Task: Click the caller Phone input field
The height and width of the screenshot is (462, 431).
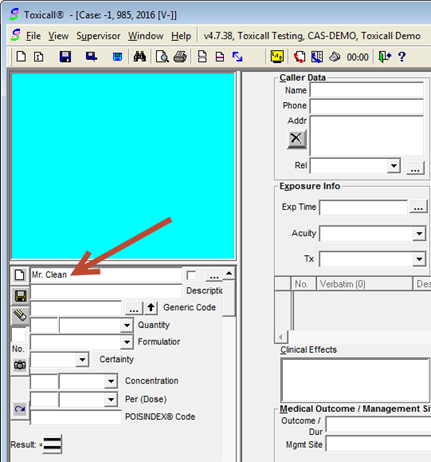Action: [367, 106]
